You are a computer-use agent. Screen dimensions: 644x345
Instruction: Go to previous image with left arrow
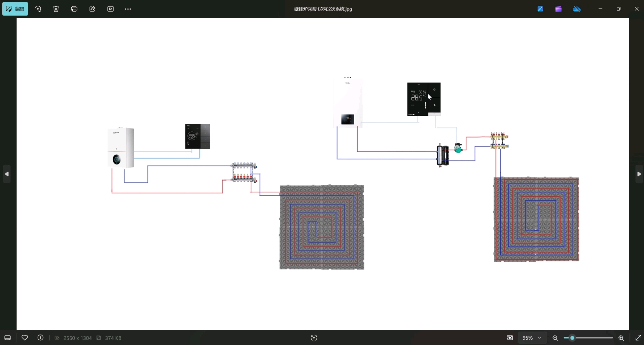click(x=7, y=174)
